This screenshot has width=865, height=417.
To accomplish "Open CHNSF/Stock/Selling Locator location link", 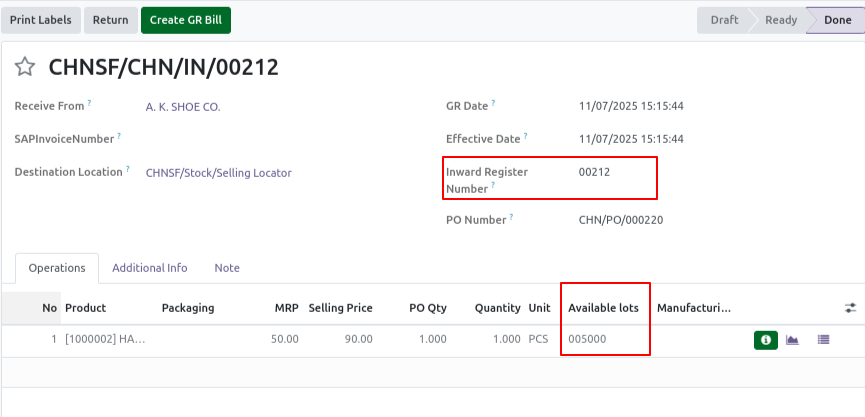I will coord(218,173).
